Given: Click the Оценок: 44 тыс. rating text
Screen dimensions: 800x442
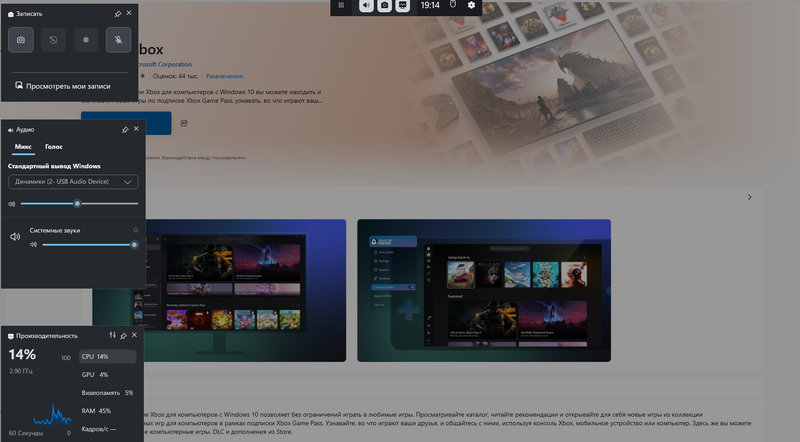Looking at the screenshot, I should pyautogui.click(x=176, y=76).
